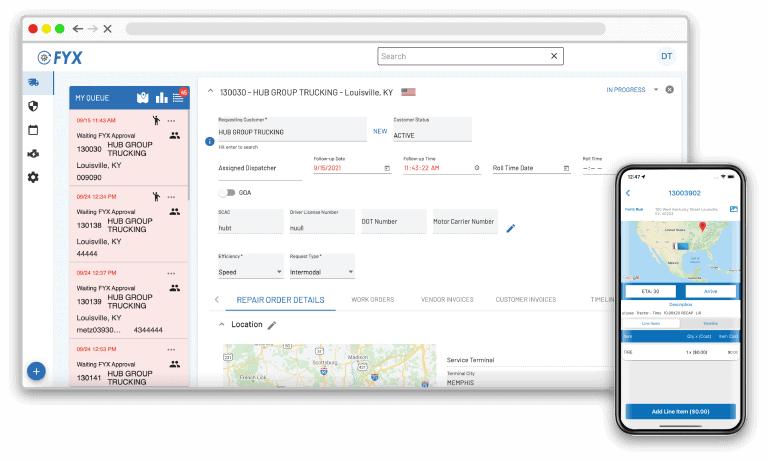Open three-dots menu on order 130139 card
768x461 pixels.
point(171,273)
